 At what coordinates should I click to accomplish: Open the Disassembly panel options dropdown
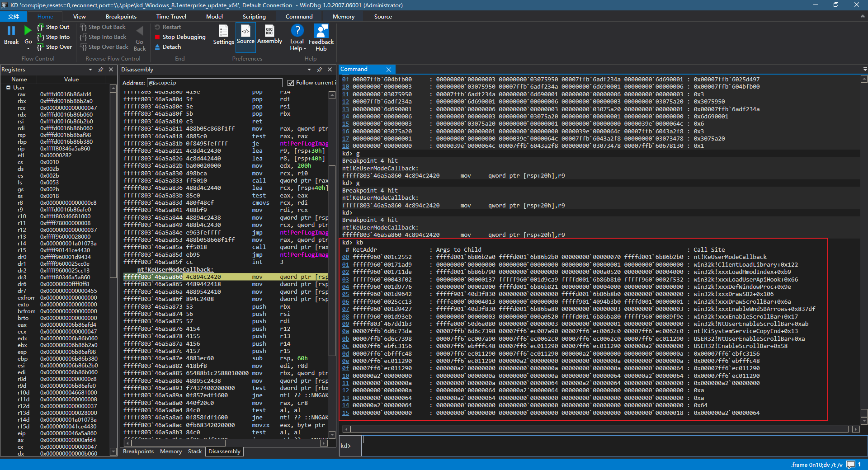point(309,70)
